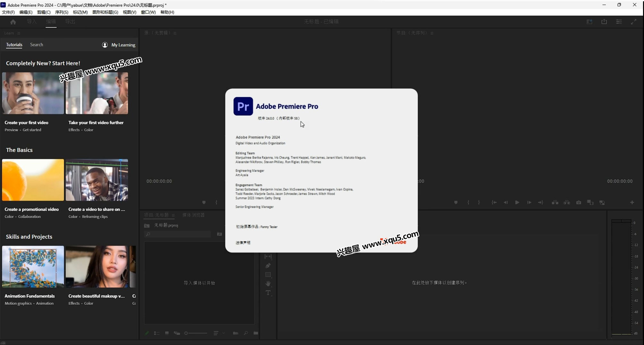
Task: Open the 窗口(W) menu
Action: click(x=148, y=12)
